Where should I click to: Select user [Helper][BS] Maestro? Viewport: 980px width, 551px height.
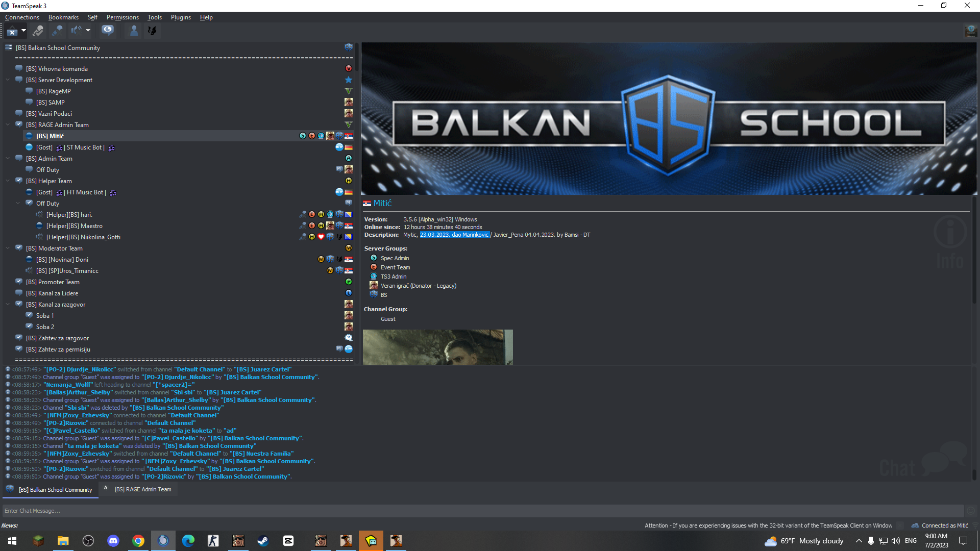[74, 226]
